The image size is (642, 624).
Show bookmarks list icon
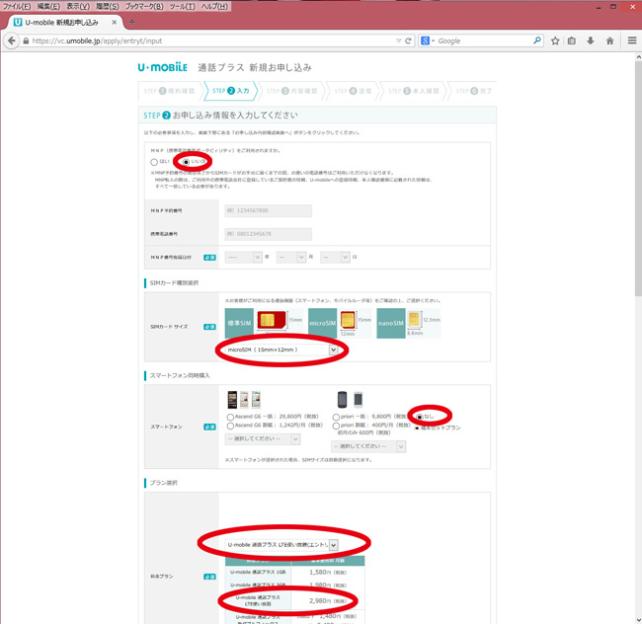point(572,41)
